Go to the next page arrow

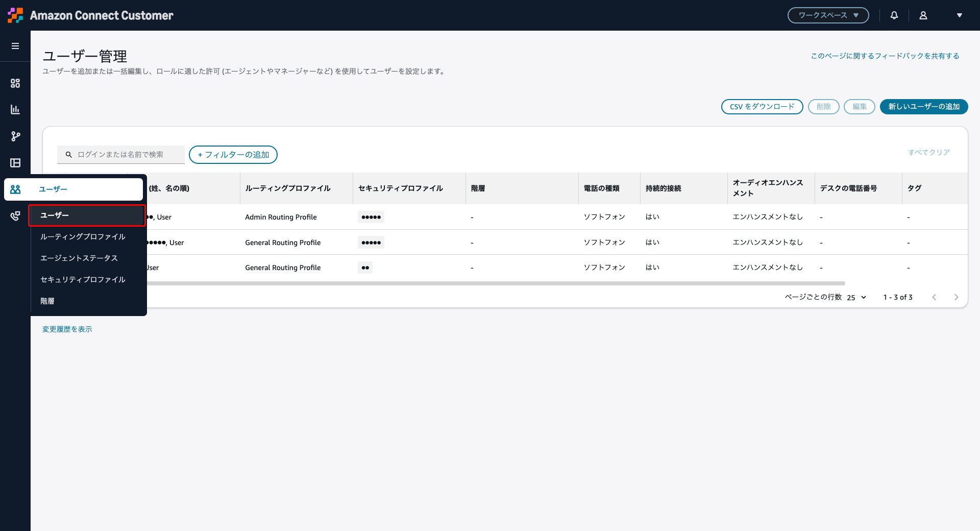956,297
